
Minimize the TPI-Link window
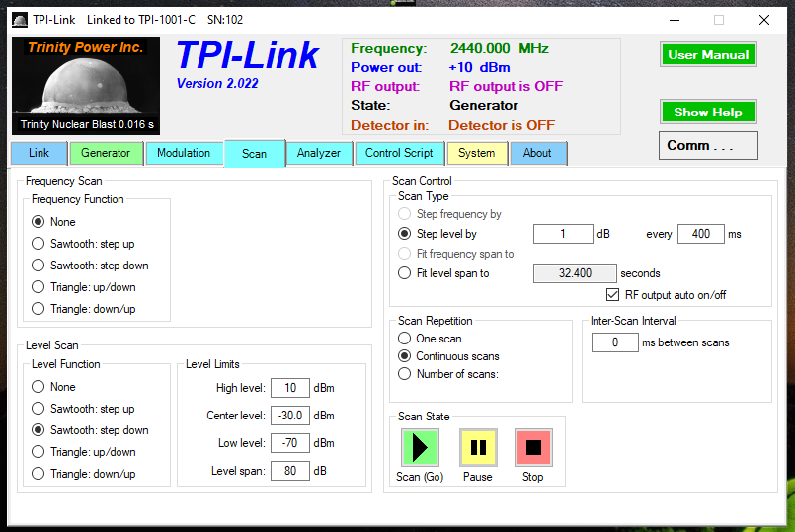tap(675, 20)
